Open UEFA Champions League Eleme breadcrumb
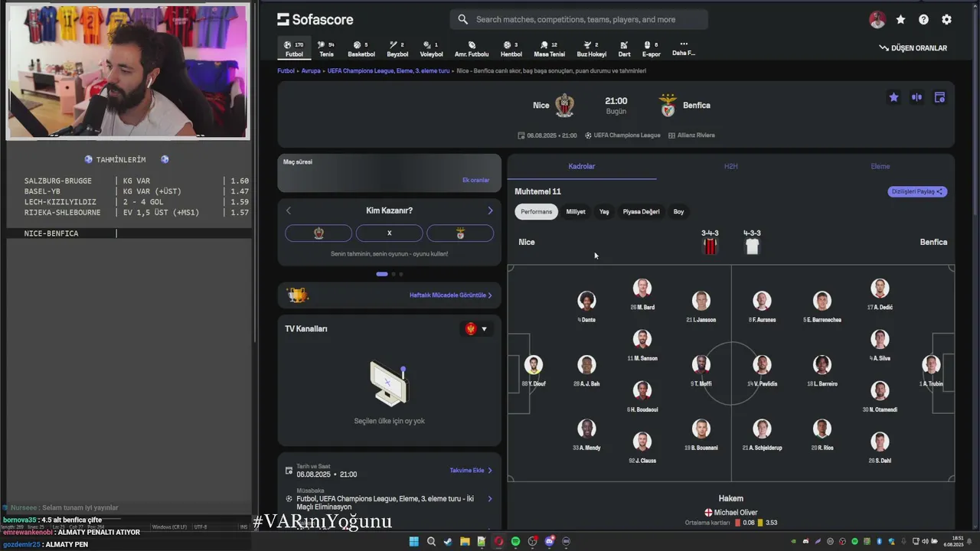This screenshot has height=551, width=980. coord(388,70)
